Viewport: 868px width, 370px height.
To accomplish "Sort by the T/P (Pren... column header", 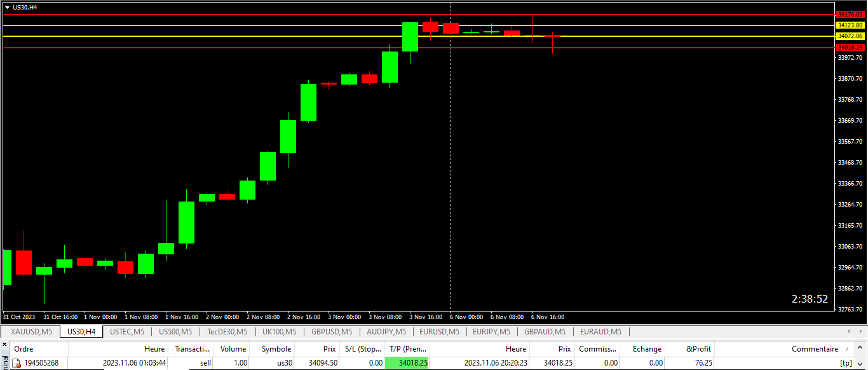I will coord(408,348).
